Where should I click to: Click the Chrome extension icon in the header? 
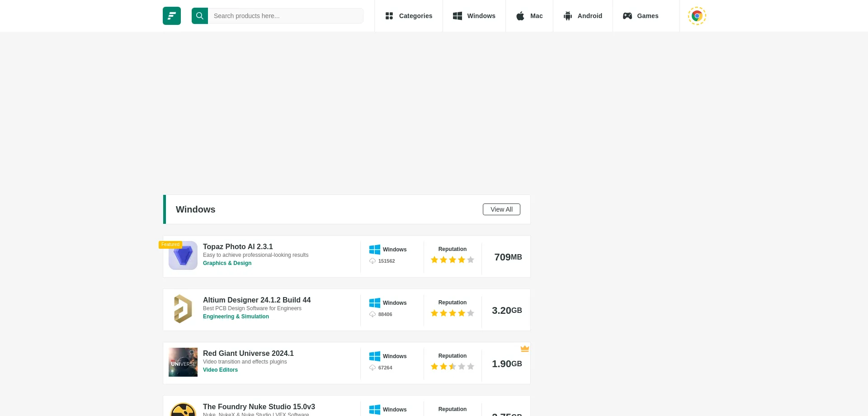point(697,16)
